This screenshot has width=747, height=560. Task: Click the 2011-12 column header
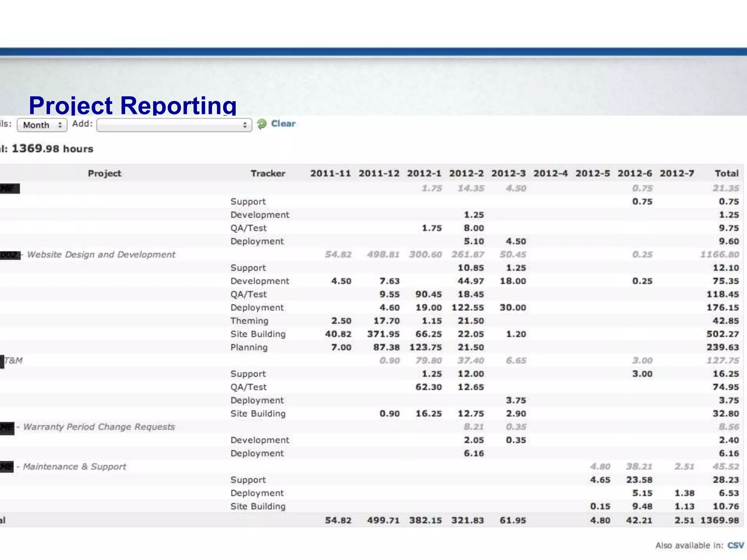point(379,173)
